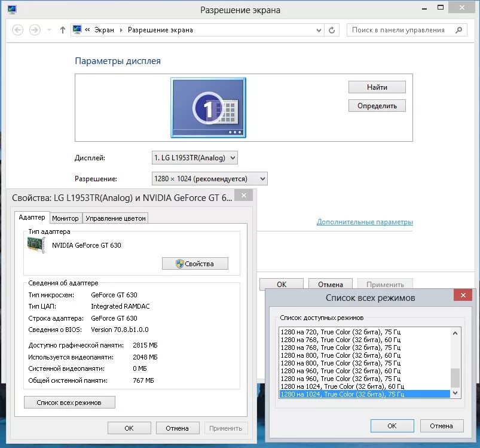
Task: Select mode 1280 на 768, 75 Гц
Action: [x=365, y=348]
